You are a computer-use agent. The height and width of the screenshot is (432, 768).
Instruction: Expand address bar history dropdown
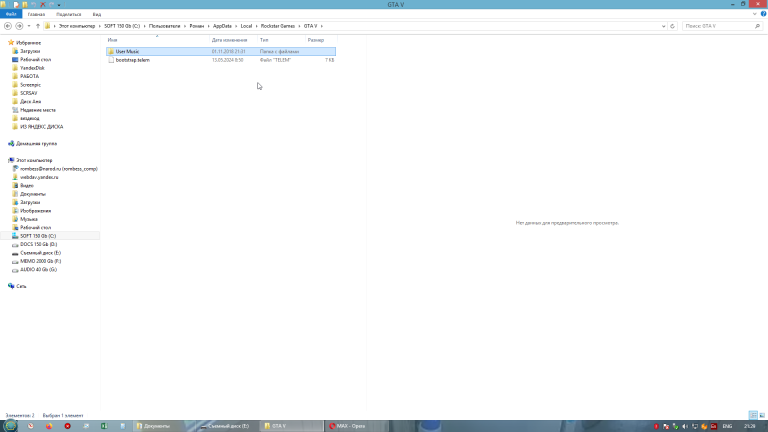click(663, 26)
